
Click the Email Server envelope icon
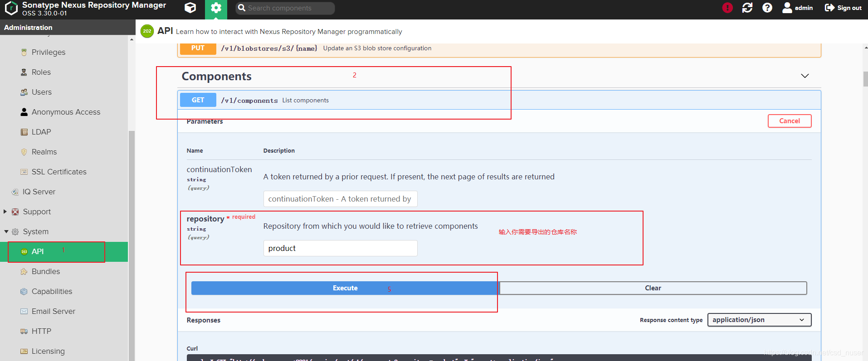(24, 311)
